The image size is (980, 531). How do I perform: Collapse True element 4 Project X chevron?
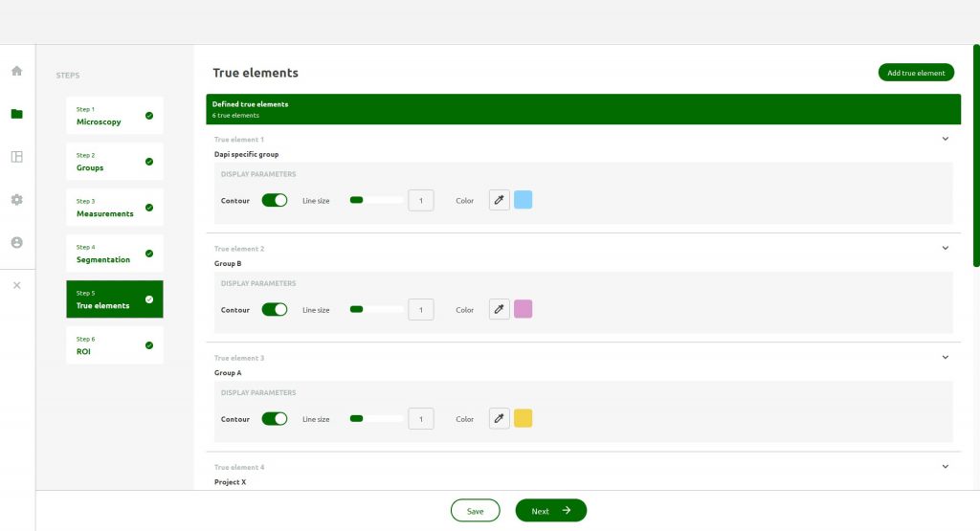click(945, 467)
